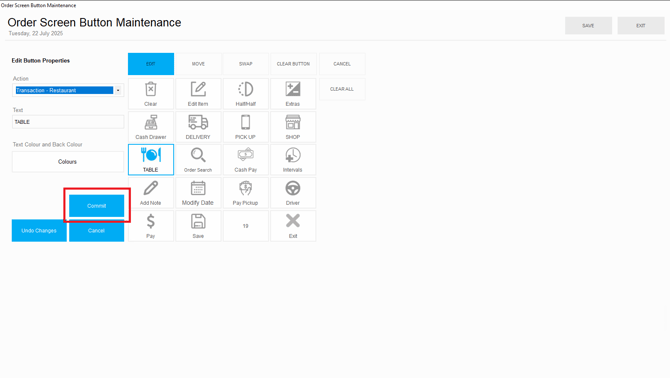Viewport: 670px width, 378px height.
Task: Select the Driver steering wheel icon
Action: (x=293, y=193)
